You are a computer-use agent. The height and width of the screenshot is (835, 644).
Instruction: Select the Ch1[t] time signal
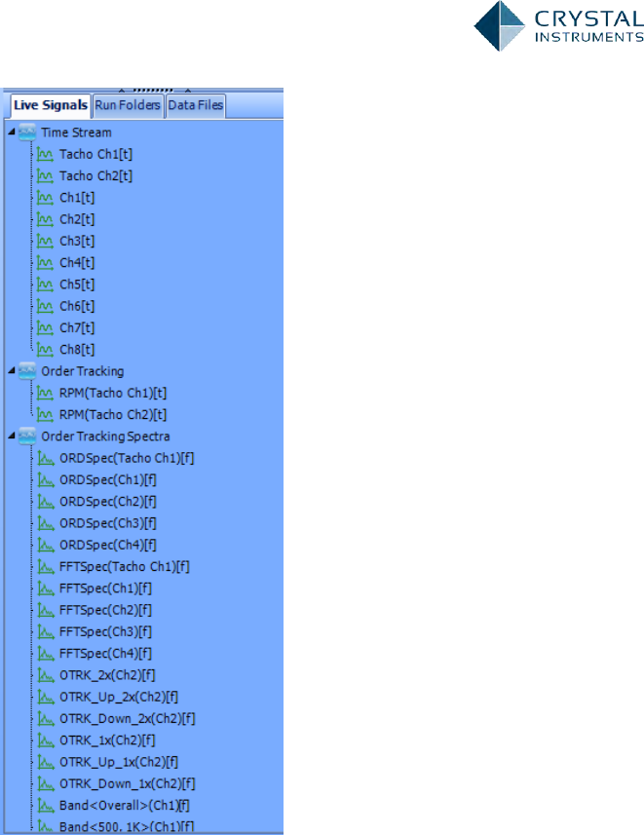(x=77, y=198)
